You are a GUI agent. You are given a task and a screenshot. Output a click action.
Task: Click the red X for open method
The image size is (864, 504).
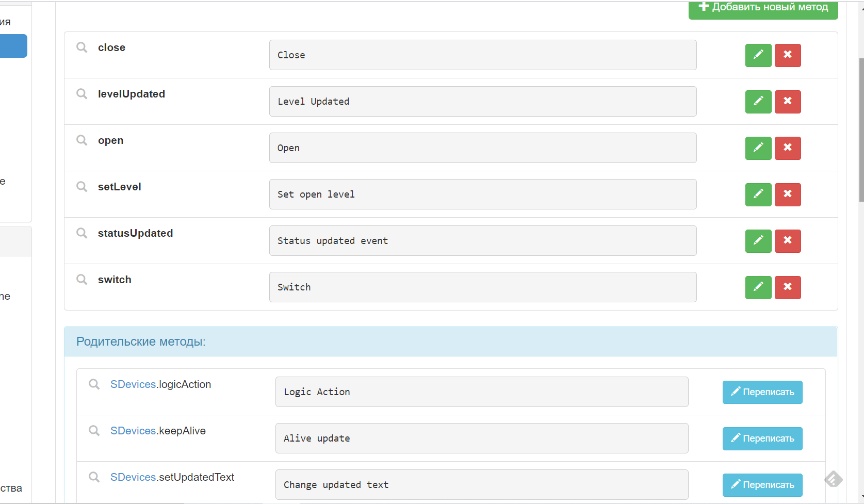787,148
